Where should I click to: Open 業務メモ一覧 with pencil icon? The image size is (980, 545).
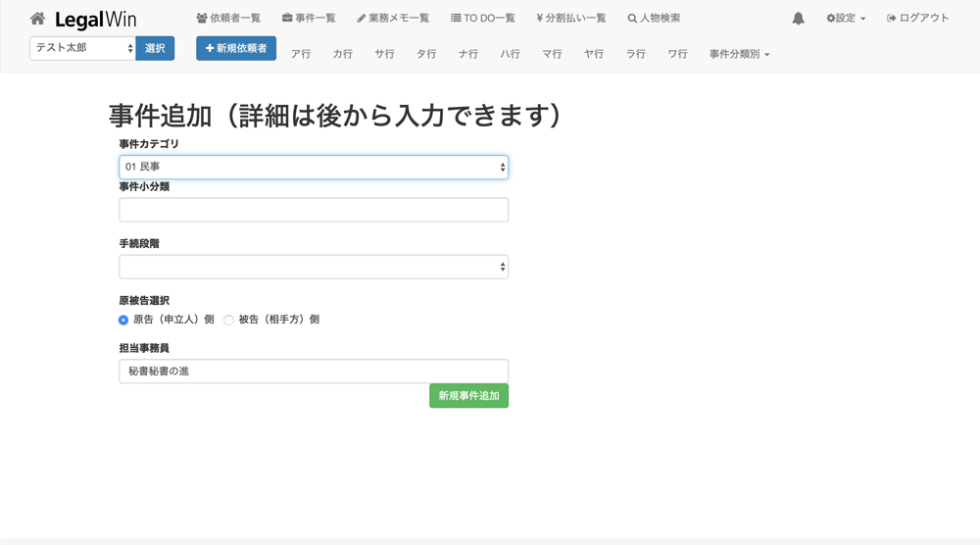pos(393,19)
